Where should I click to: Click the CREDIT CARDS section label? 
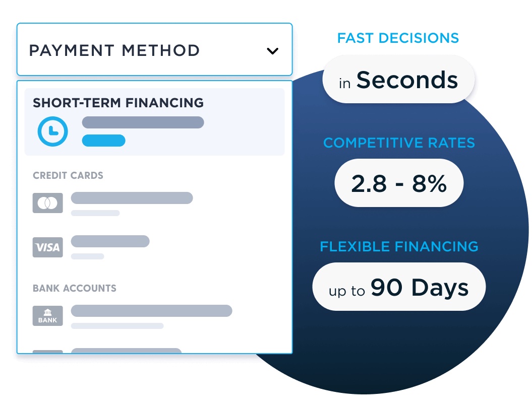(x=68, y=176)
